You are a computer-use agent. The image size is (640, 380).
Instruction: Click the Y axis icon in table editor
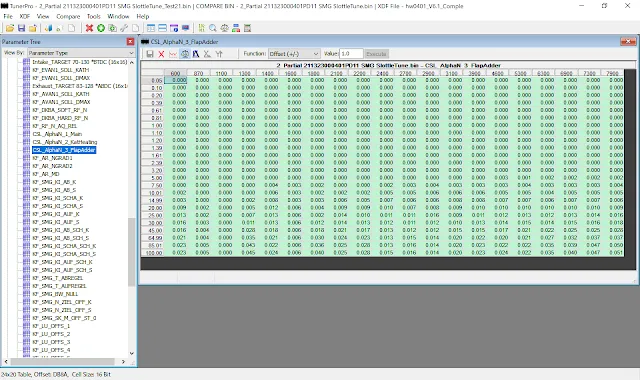(219, 54)
